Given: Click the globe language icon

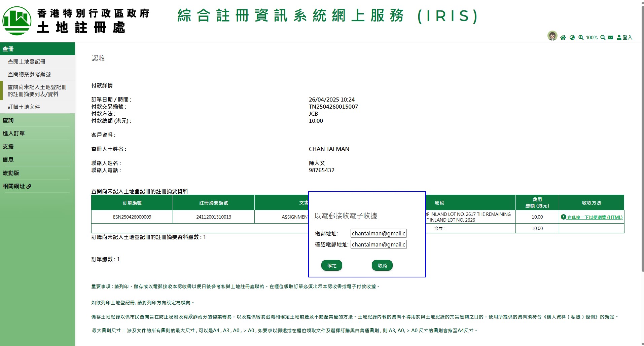Looking at the screenshot, I should pyautogui.click(x=572, y=38).
